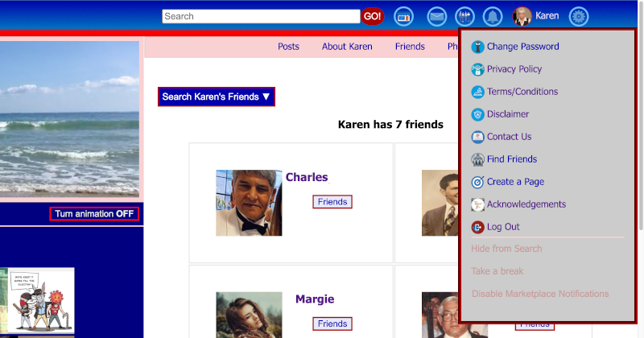Click the friend requests people icon

pos(464,16)
